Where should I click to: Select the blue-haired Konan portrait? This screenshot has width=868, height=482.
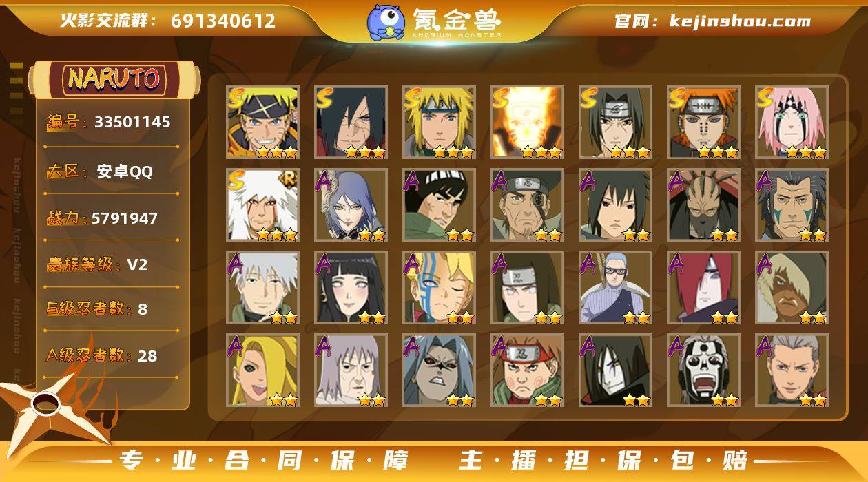click(351, 205)
